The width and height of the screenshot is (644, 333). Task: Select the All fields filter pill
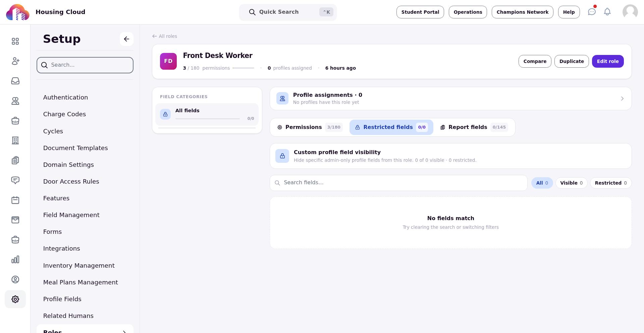click(542, 183)
